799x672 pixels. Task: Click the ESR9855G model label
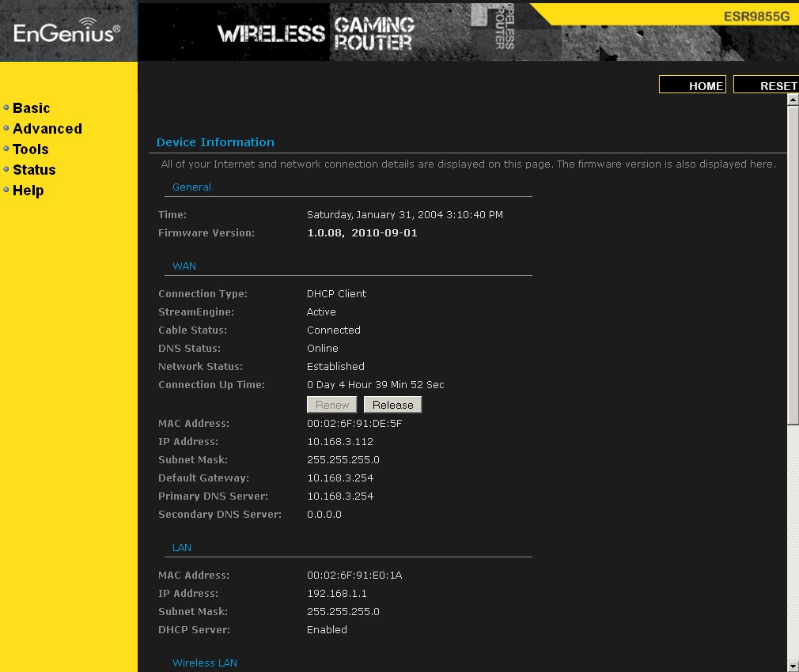point(756,17)
